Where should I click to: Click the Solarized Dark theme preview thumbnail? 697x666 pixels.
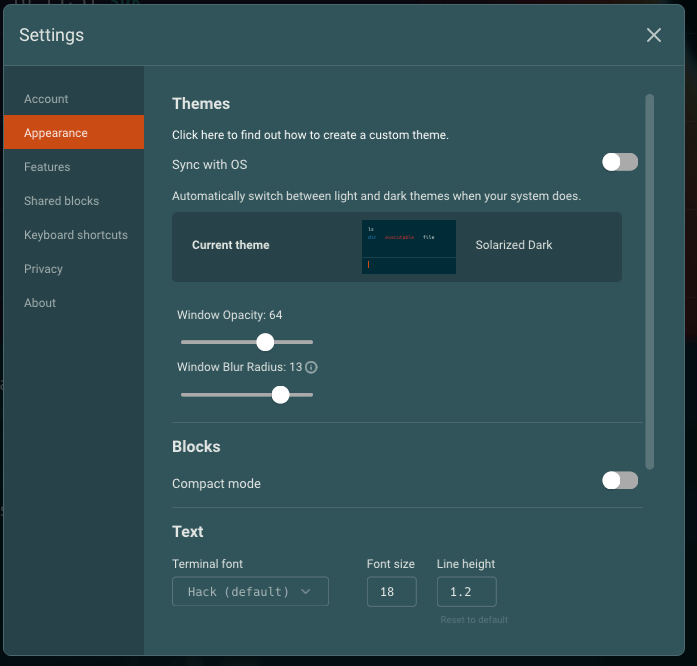409,247
